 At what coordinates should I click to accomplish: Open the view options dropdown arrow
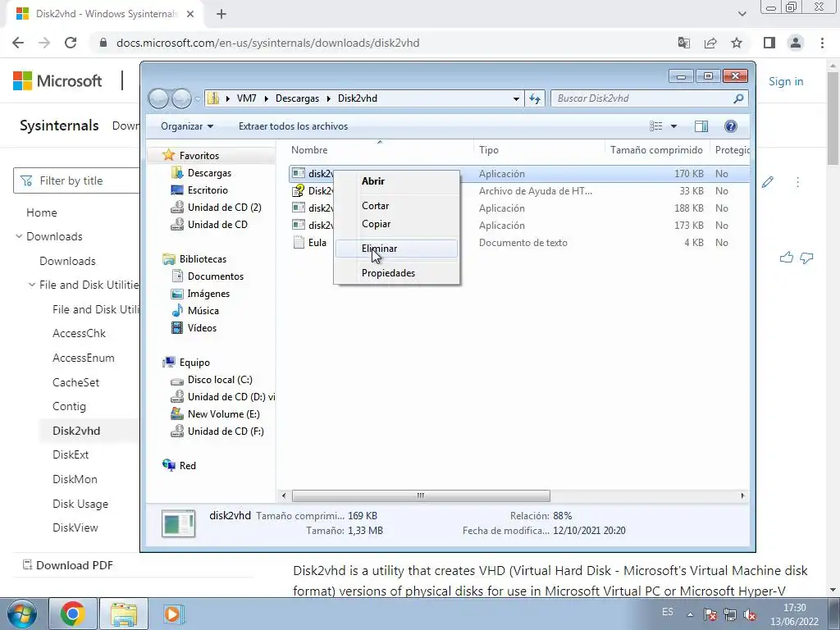pos(674,126)
